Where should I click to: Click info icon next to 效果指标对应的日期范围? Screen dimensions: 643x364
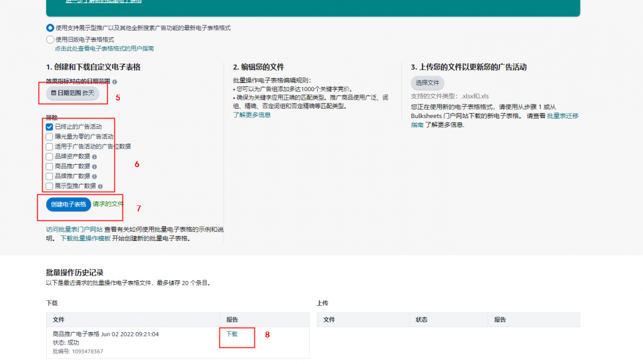114,82
